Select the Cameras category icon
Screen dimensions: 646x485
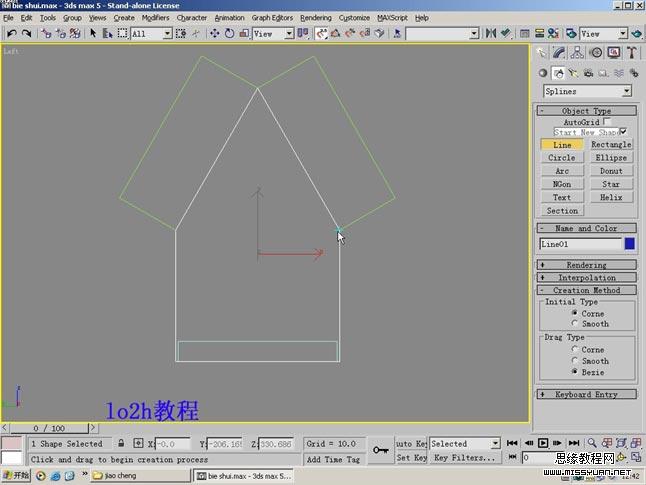point(588,73)
